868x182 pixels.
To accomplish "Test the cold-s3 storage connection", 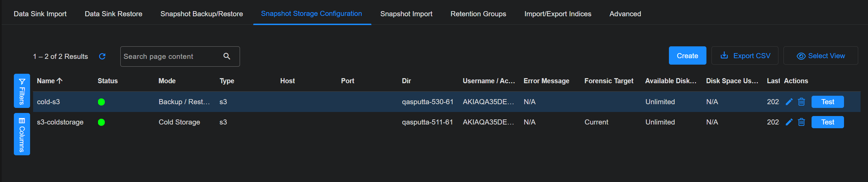I will pos(827,102).
